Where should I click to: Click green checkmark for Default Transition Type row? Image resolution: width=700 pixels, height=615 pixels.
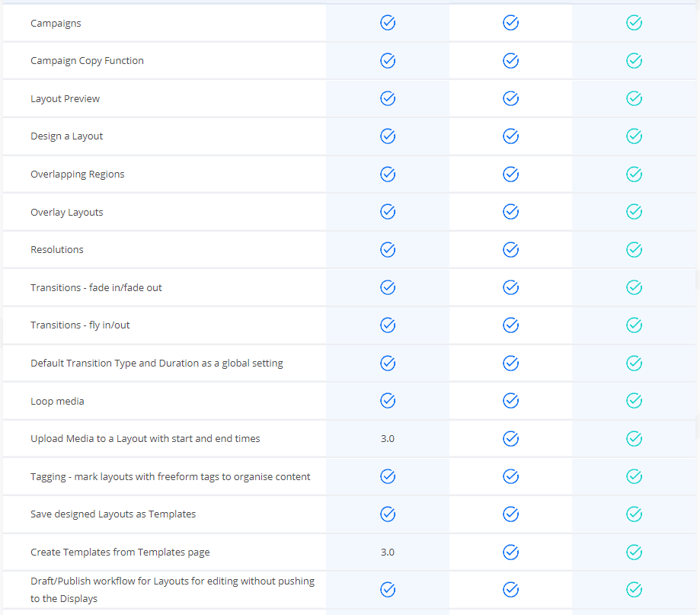click(x=634, y=363)
